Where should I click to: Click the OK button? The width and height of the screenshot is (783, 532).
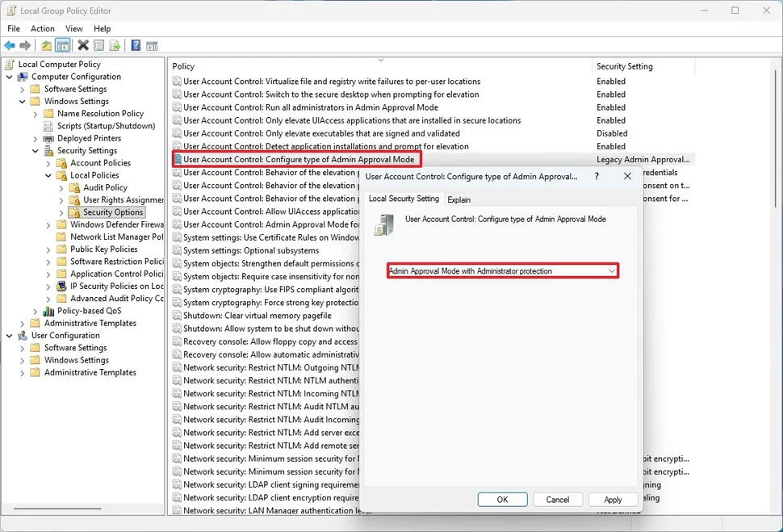[x=502, y=499]
